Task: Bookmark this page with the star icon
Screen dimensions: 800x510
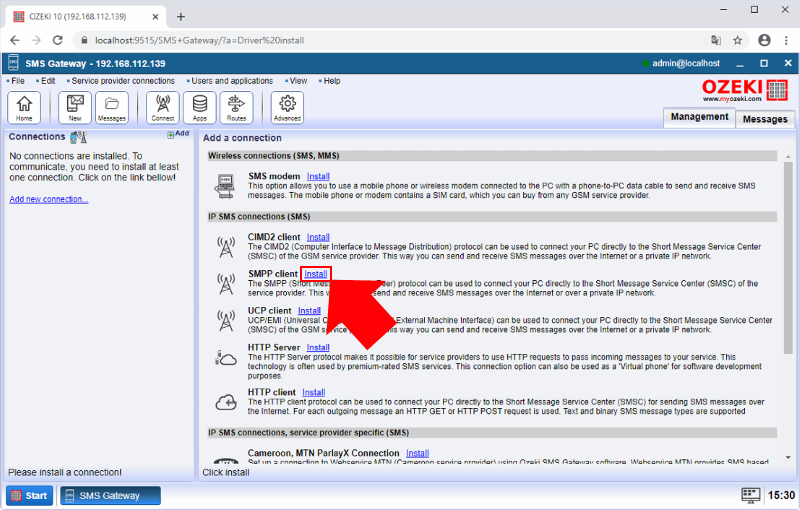Action: [737, 40]
